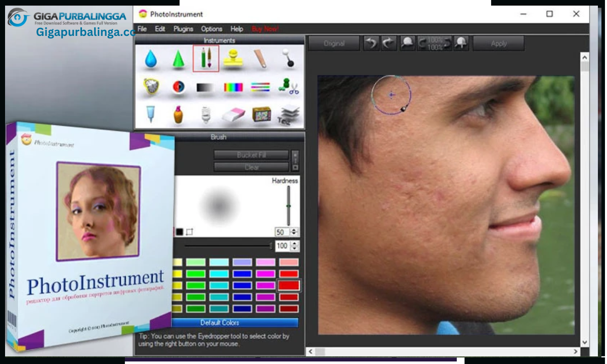Image resolution: width=607 pixels, height=364 pixels.
Task: Open the Options menu
Action: 211,29
